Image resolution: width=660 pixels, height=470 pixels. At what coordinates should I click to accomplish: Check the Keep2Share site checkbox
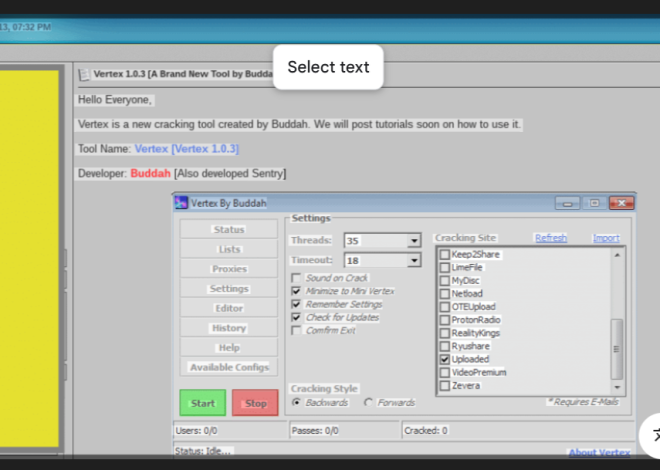pos(444,255)
